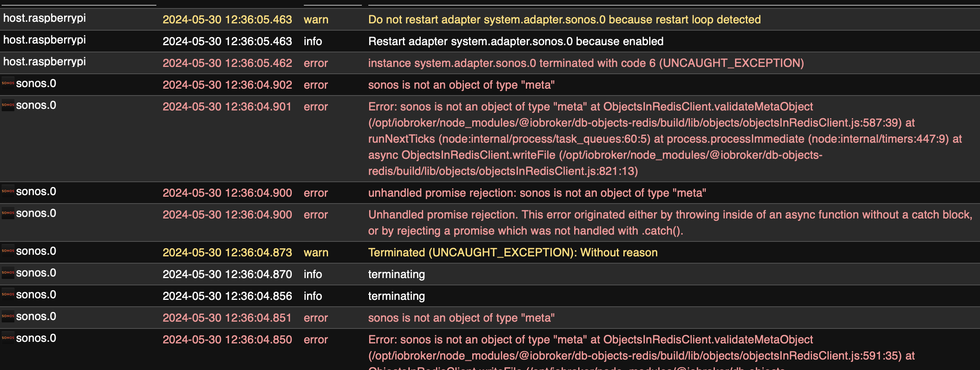Image resolution: width=980 pixels, height=370 pixels.
Task: Click the 'Restart adapter system.adapter.sonos.0 because enabled' message
Action: 516,42
